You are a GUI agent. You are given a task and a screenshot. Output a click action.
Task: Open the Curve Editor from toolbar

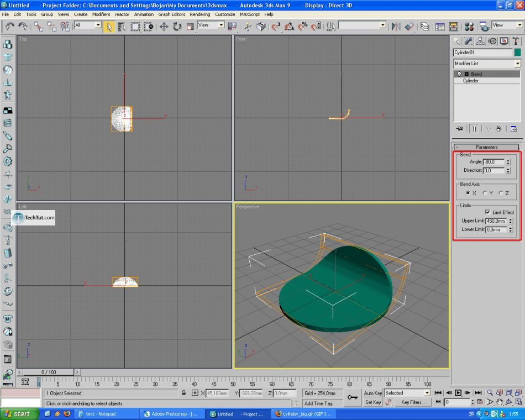440,27
